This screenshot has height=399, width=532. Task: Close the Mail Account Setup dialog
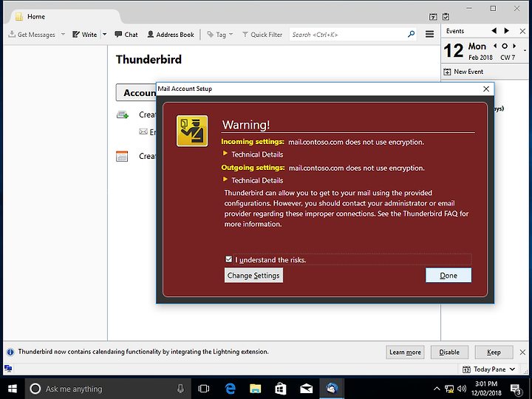click(486, 89)
